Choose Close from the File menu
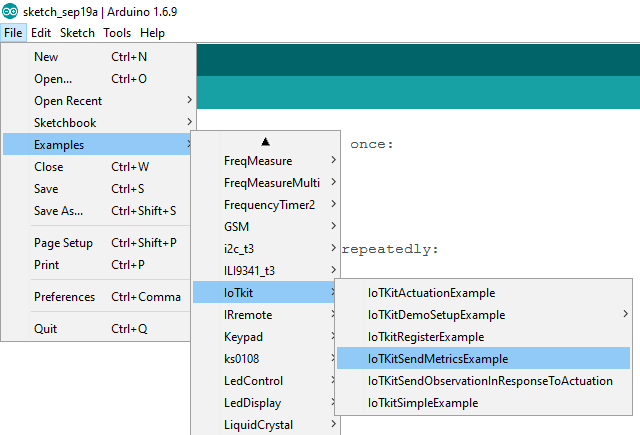Screen dimensions: 640x435 click(x=97, y=167)
